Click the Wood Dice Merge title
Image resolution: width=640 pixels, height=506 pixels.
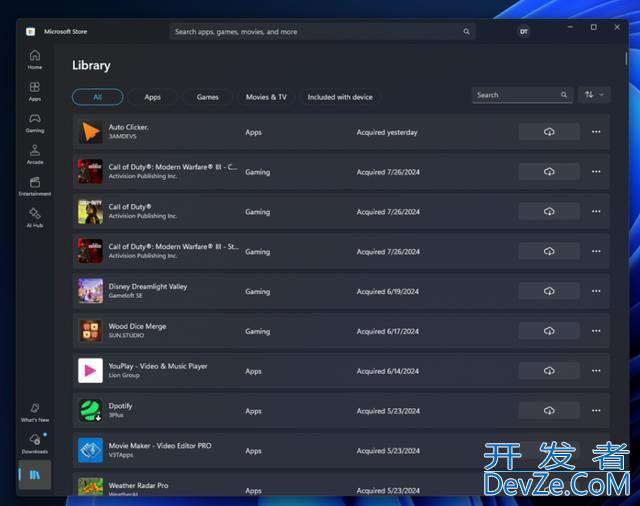(137, 326)
